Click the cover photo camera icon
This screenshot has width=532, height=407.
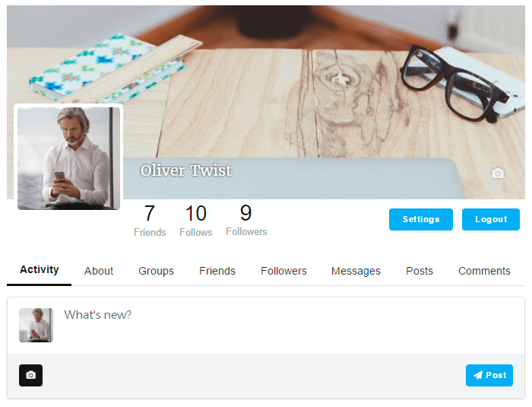497,173
